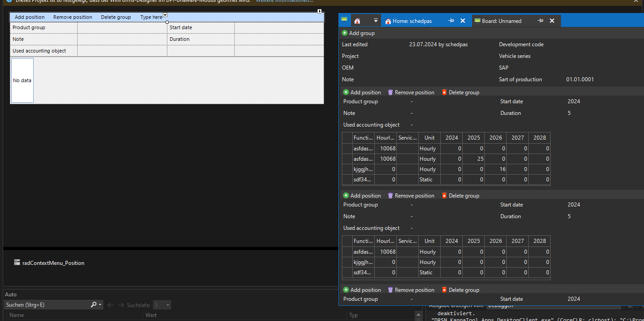The image size is (644, 321).
Task: Close the Board: Unnamed tab
Action: 552,21
